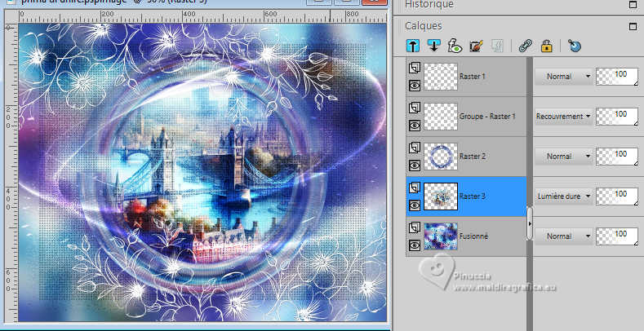Click the vertical ruler beside the canvas
644x331 pixels.
[11, 172]
